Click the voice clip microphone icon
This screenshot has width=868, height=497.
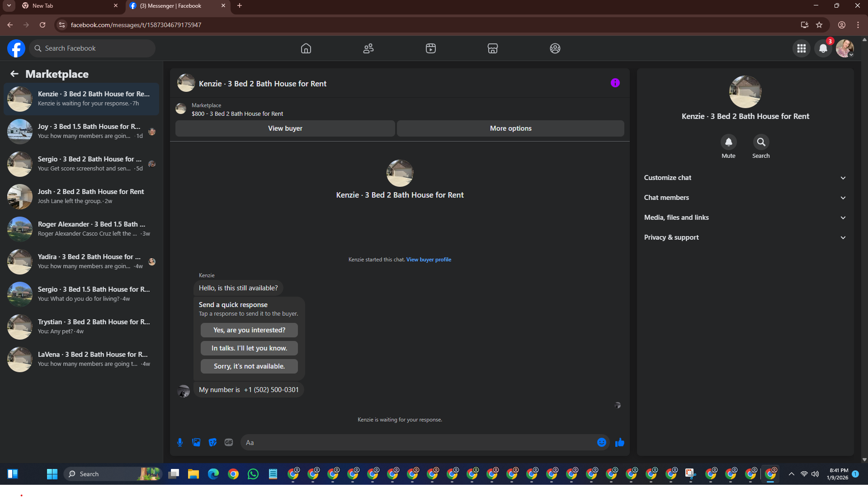point(180,442)
